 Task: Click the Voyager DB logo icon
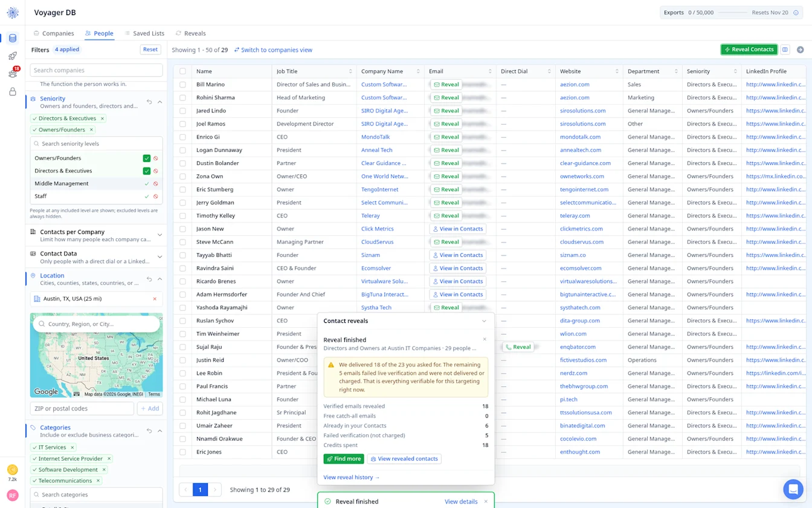pos(13,13)
